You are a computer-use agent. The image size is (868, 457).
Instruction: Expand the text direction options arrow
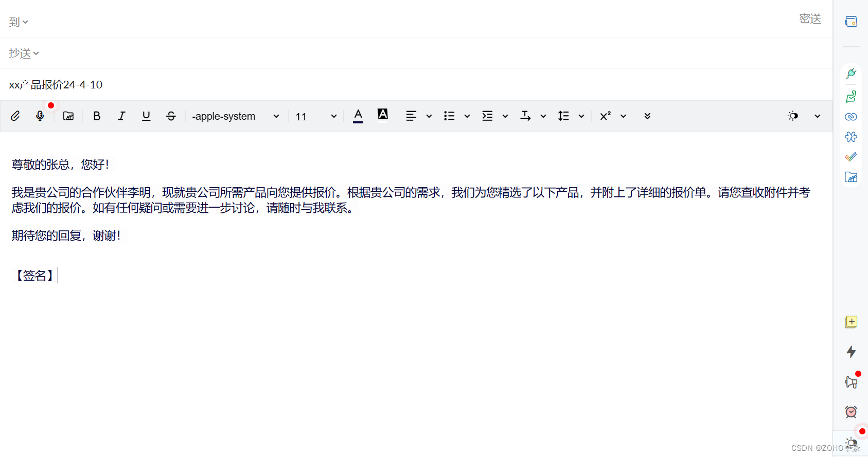click(x=543, y=116)
